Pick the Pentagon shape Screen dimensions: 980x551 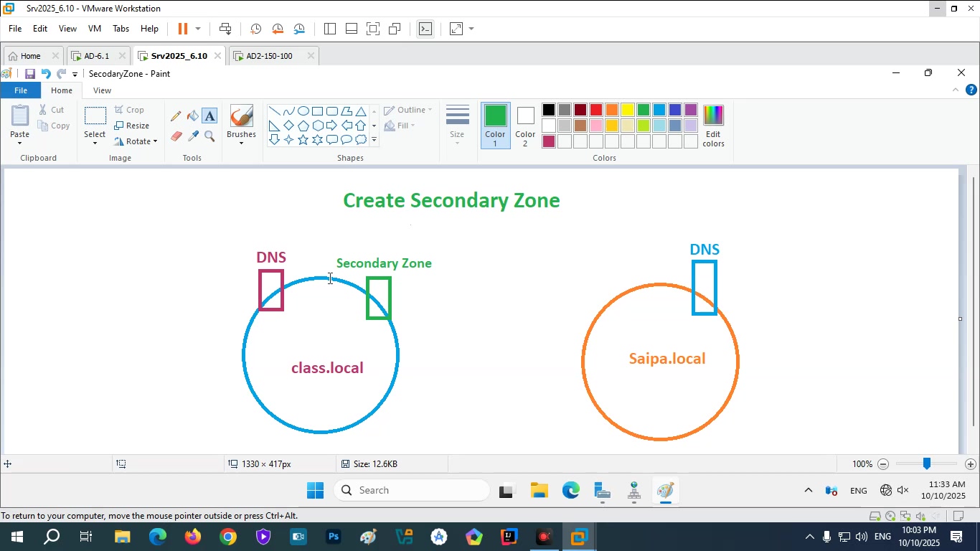point(303,126)
